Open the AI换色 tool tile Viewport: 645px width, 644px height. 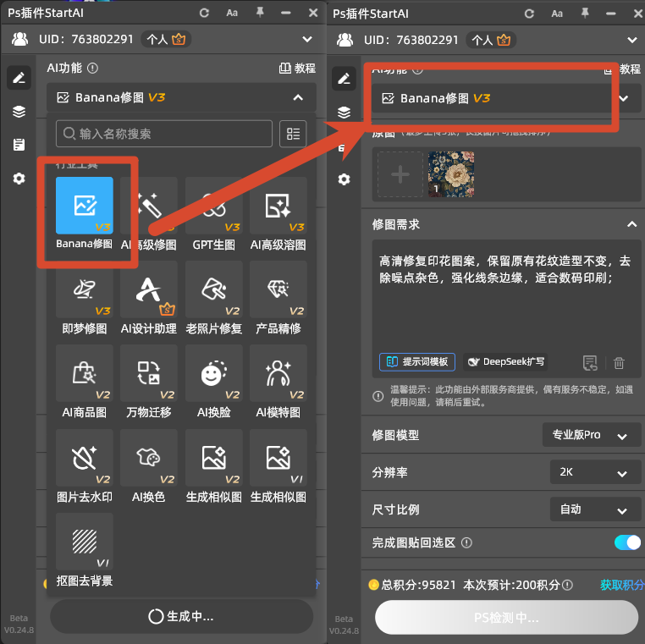tap(149, 457)
